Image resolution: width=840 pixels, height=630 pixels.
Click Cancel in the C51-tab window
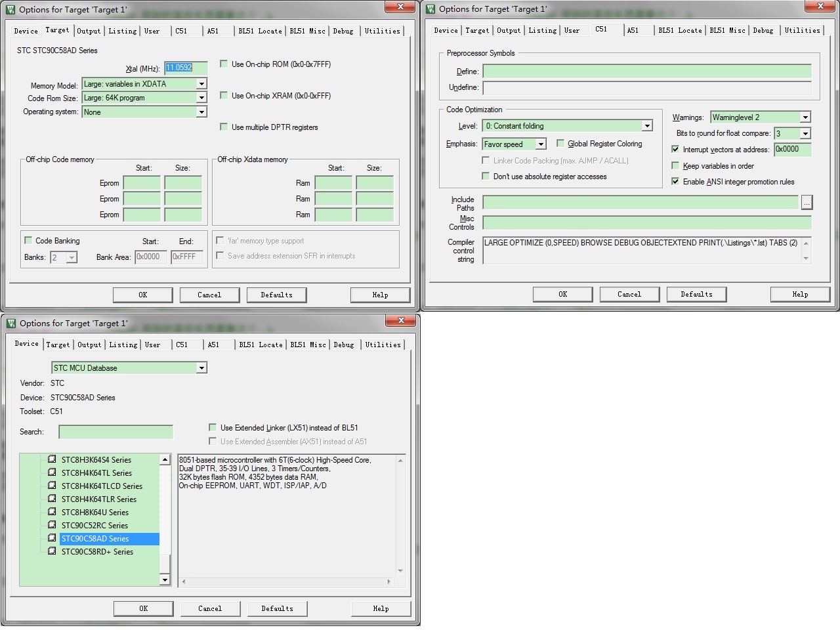pyautogui.click(x=629, y=294)
